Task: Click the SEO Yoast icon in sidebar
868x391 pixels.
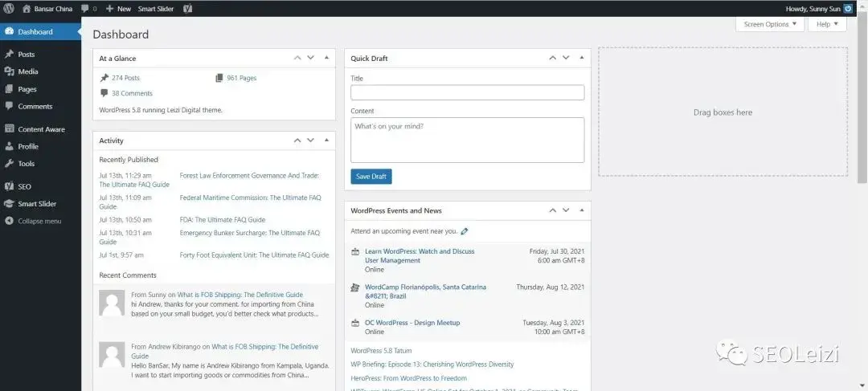Action: point(10,186)
